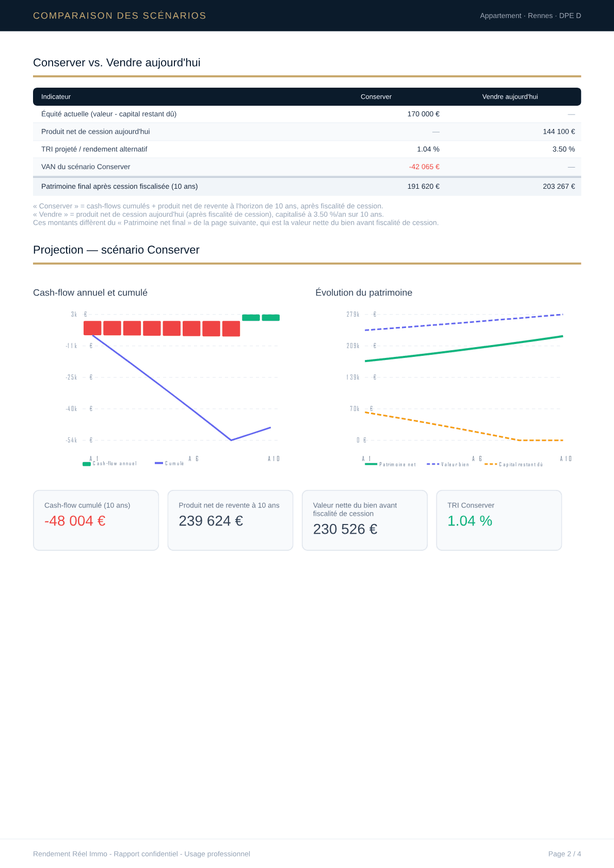
Task: Click the '3.50 %' table value
Action: (x=563, y=149)
